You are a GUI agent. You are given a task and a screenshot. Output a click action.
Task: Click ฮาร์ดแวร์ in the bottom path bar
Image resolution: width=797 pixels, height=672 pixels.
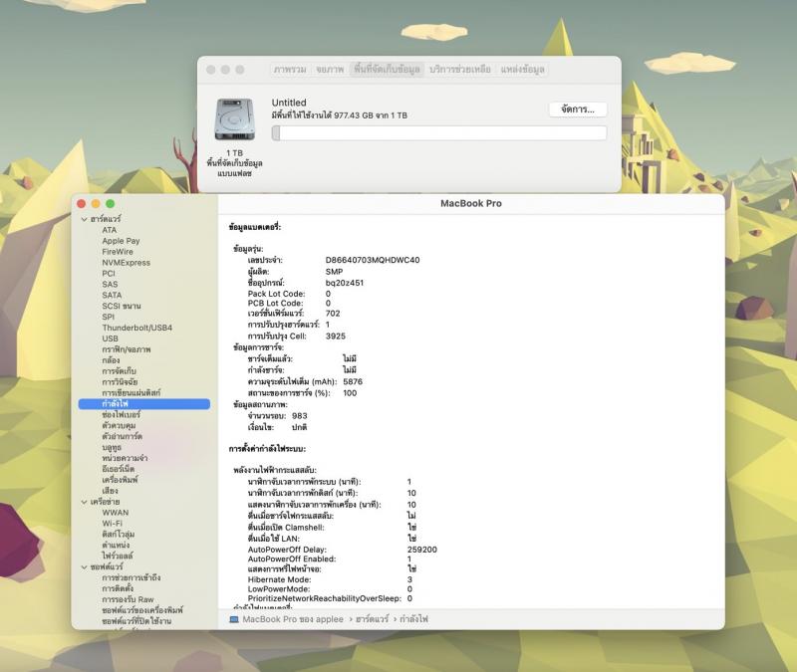372,619
